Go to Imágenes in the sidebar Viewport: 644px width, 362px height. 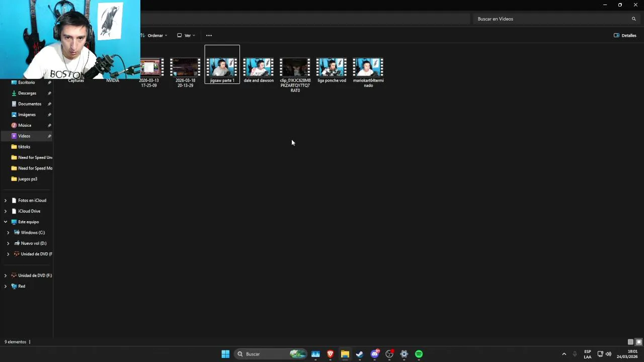pos(27,115)
